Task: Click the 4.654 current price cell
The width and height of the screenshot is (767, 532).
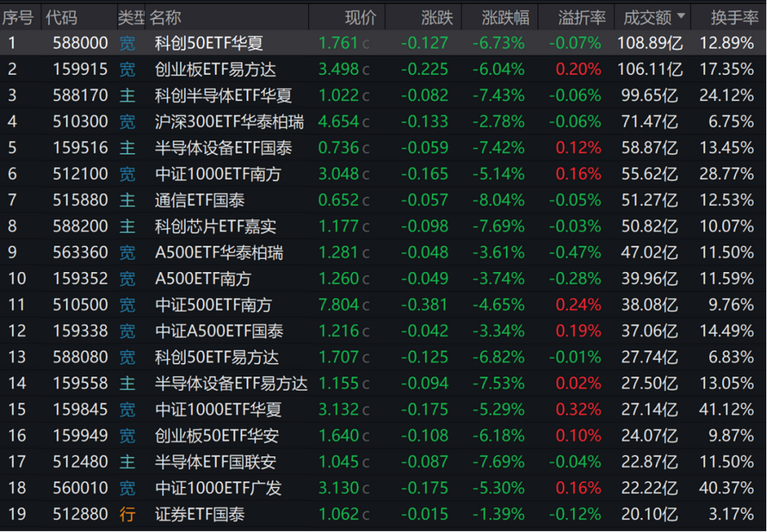Action: point(338,122)
